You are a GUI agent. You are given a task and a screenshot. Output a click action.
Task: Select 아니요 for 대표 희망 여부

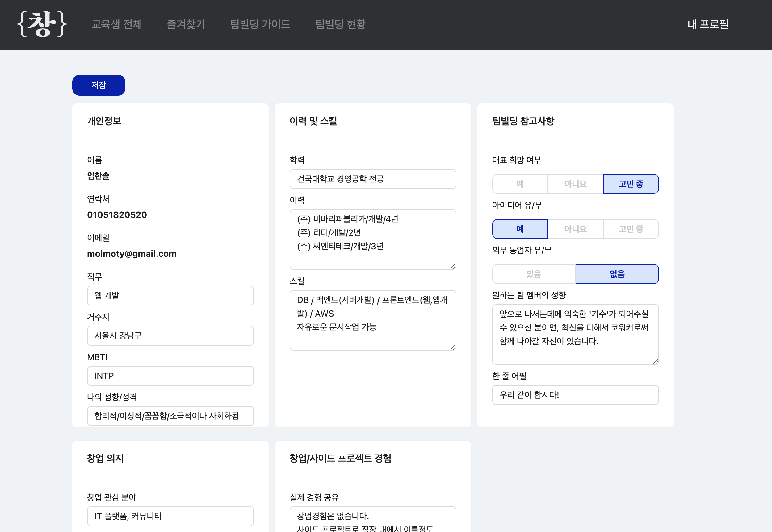(x=575, y=184)
